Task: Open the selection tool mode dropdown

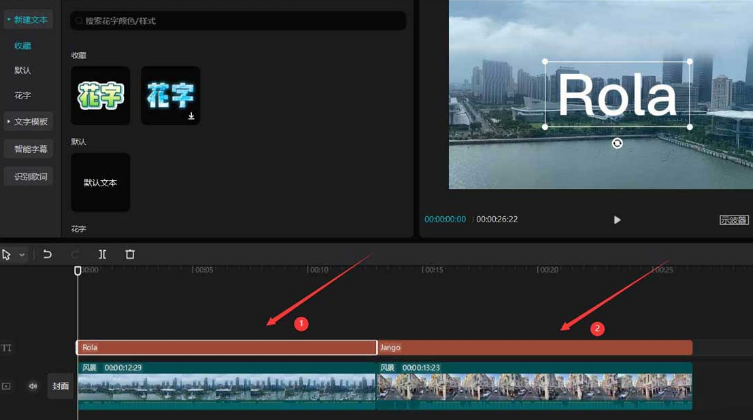Action: point(22,255)
